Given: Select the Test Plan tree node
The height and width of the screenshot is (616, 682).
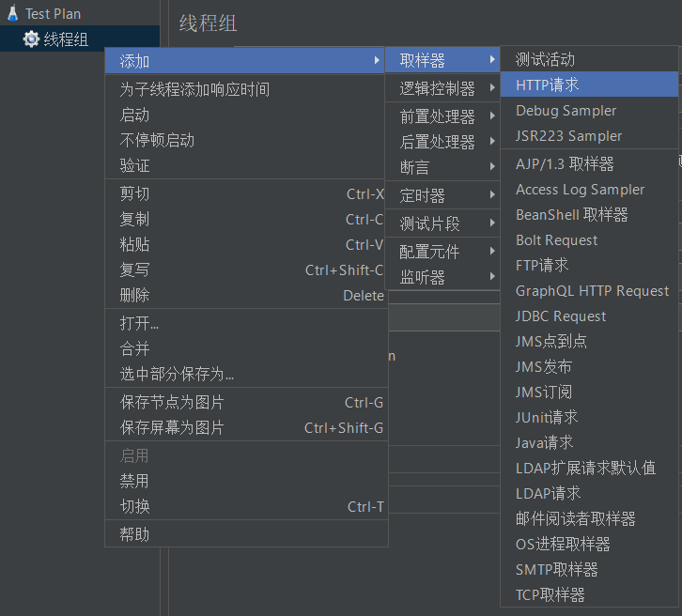Looking at the screenshot, I should pyautogui.click(x=53, y=14).
